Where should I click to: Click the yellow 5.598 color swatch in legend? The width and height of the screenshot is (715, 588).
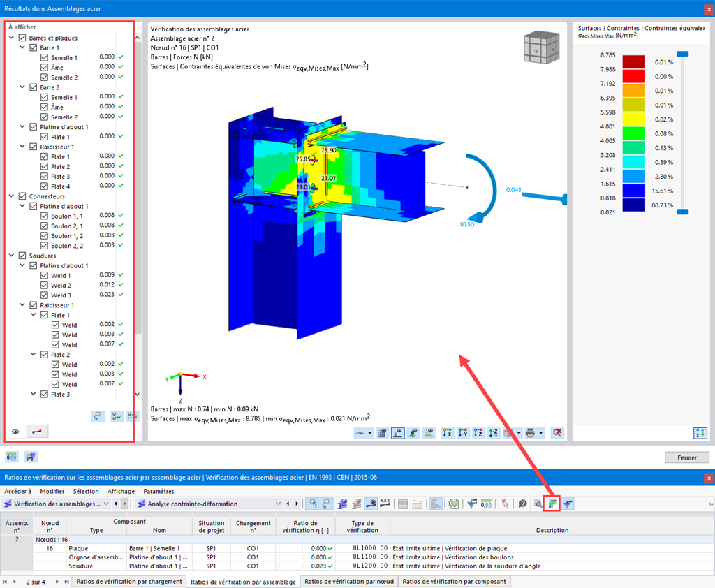click(x=634, y=119)
